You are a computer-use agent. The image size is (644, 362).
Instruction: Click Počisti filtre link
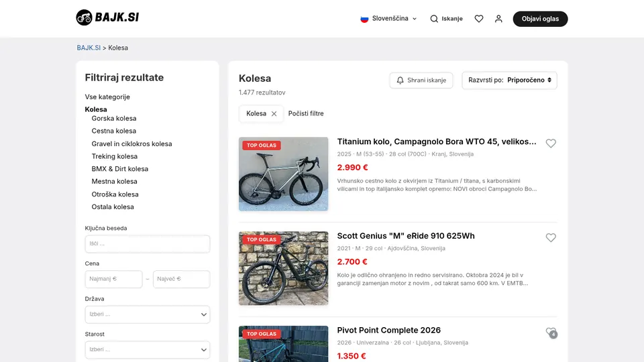coord(306,114)
